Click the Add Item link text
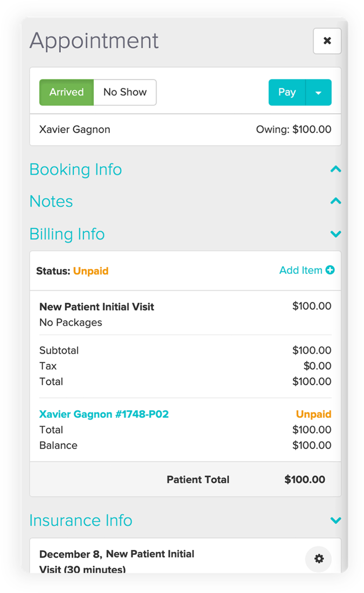 300,270
